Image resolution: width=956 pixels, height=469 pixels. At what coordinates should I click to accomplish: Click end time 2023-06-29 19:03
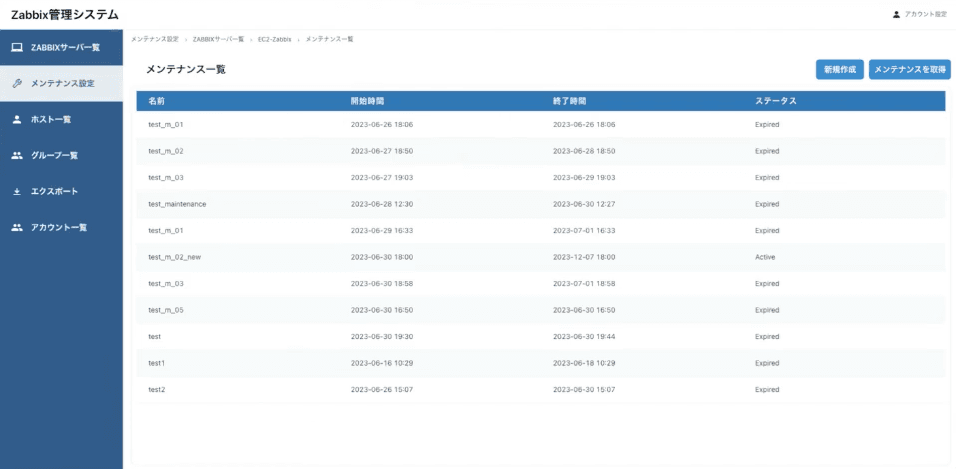point(584,177)
